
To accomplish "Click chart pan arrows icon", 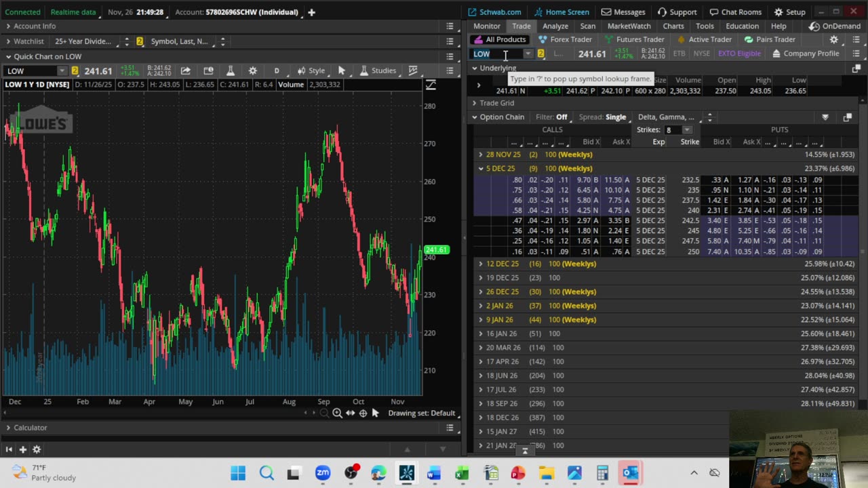I will tap(350, 413).
